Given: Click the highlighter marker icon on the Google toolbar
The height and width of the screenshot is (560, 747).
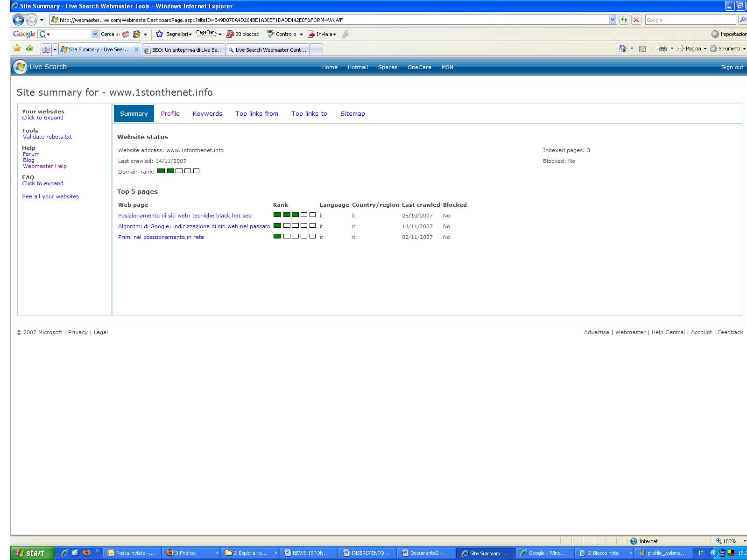Looking at the screenshot, I should pos(345,34).
